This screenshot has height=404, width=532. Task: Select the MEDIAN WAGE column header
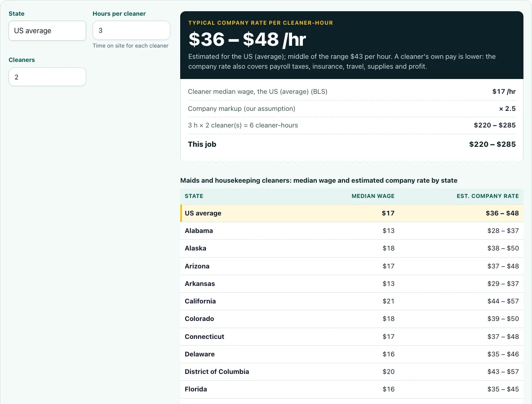tap(373, 196)
